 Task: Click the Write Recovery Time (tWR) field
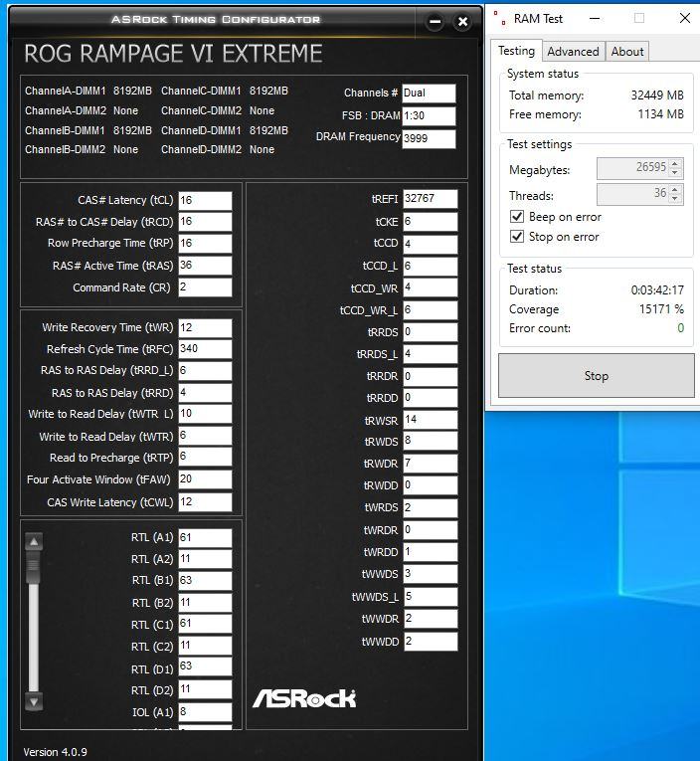[x=205, y=328]
